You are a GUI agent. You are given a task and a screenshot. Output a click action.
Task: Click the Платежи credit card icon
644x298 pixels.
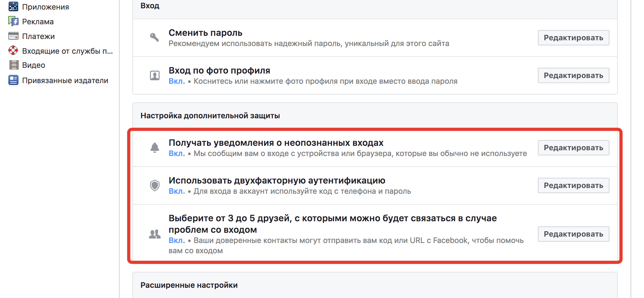pyautogui.click(x=13, y=36)
